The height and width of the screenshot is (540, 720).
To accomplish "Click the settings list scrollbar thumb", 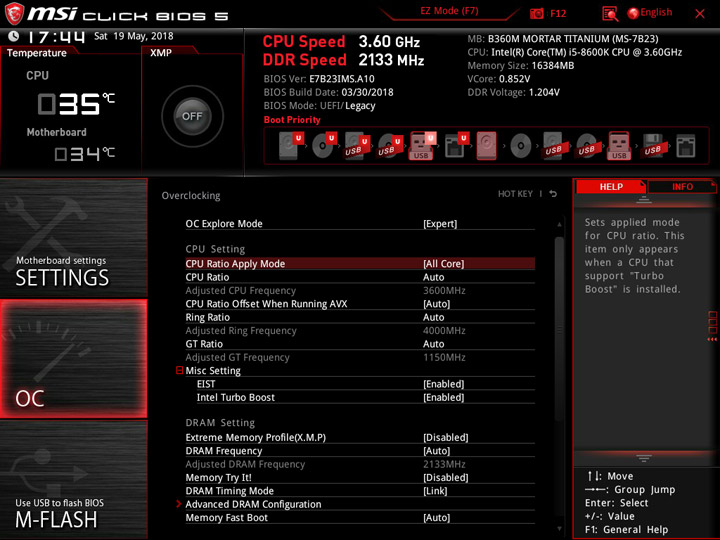I will [559, 328].
